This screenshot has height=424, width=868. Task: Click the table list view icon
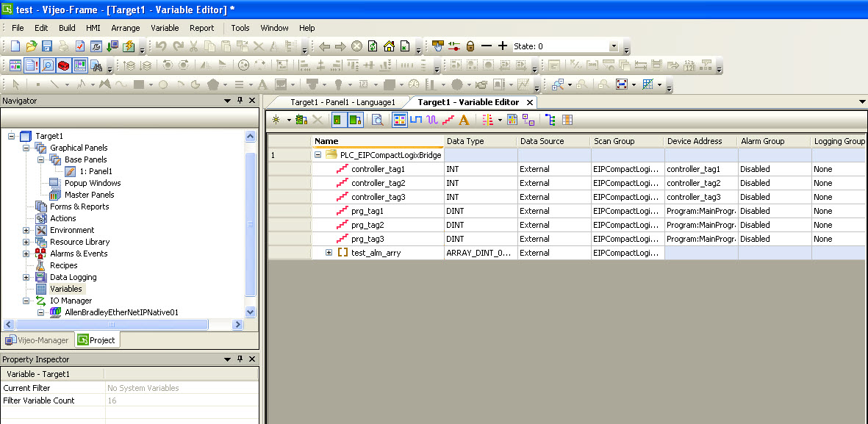coord(512,120)
